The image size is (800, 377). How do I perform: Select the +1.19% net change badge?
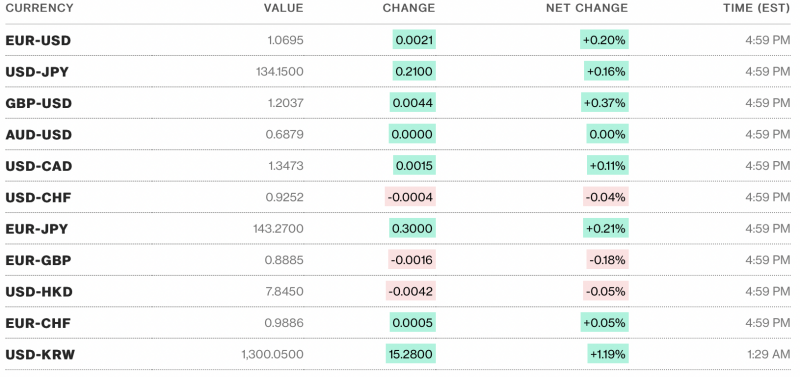coord(608,354)
